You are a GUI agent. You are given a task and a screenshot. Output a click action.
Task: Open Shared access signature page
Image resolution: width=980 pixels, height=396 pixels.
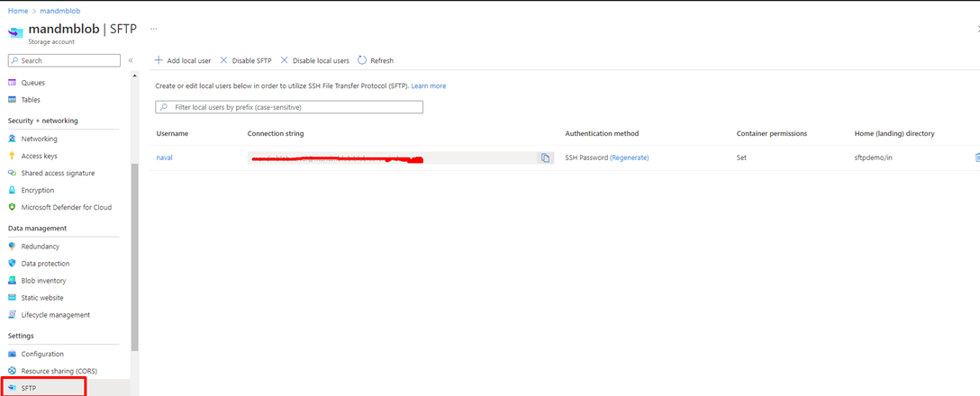pos(59,173)
